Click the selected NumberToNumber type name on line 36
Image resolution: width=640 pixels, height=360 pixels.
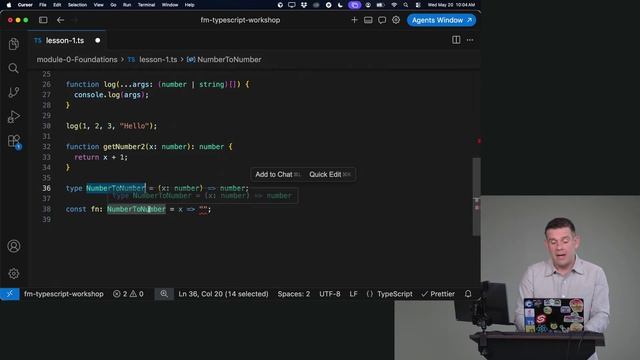pos(116,188)
